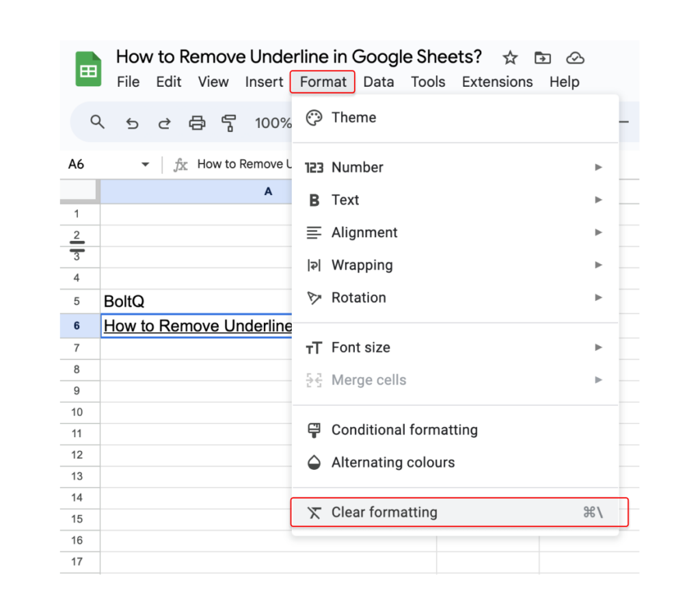Click the Paint format tool in toolbar
700x615 pixels.
pyautogui.click(x=229, y=122)
